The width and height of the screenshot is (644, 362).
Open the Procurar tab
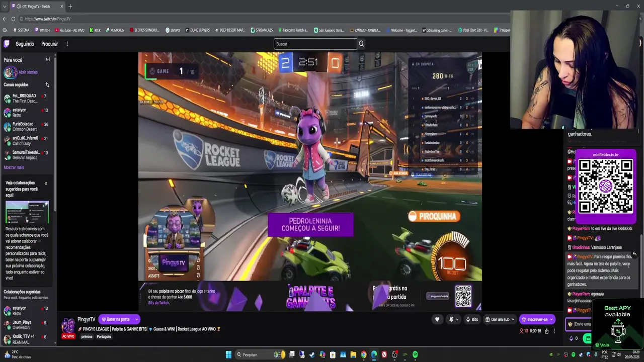point(49,44)
